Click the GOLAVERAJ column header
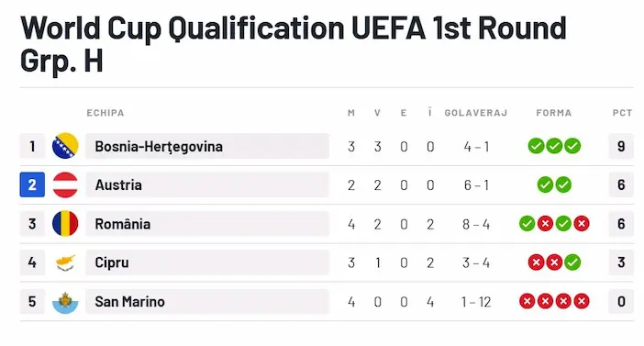 point(475,113)
